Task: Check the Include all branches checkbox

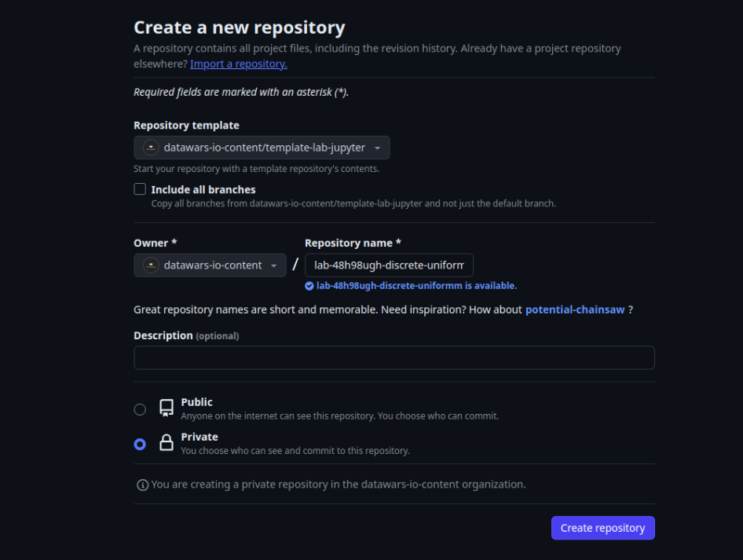Action: [140, 189]
